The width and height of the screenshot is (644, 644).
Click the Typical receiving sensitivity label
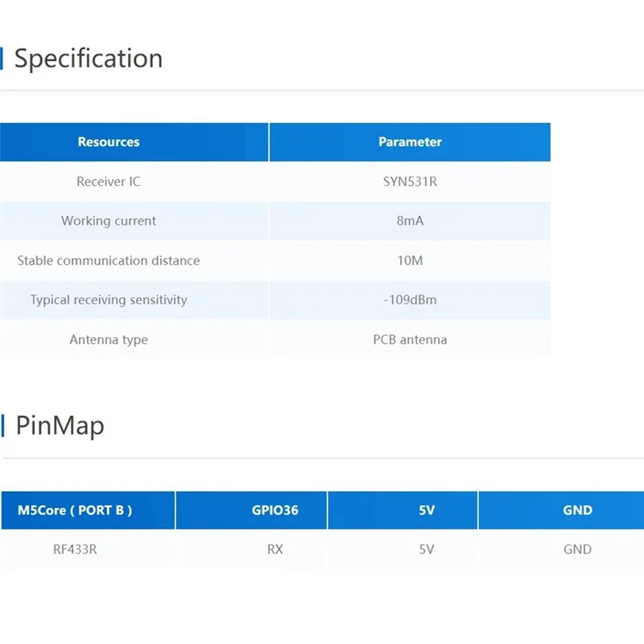[x=109, y=299]
